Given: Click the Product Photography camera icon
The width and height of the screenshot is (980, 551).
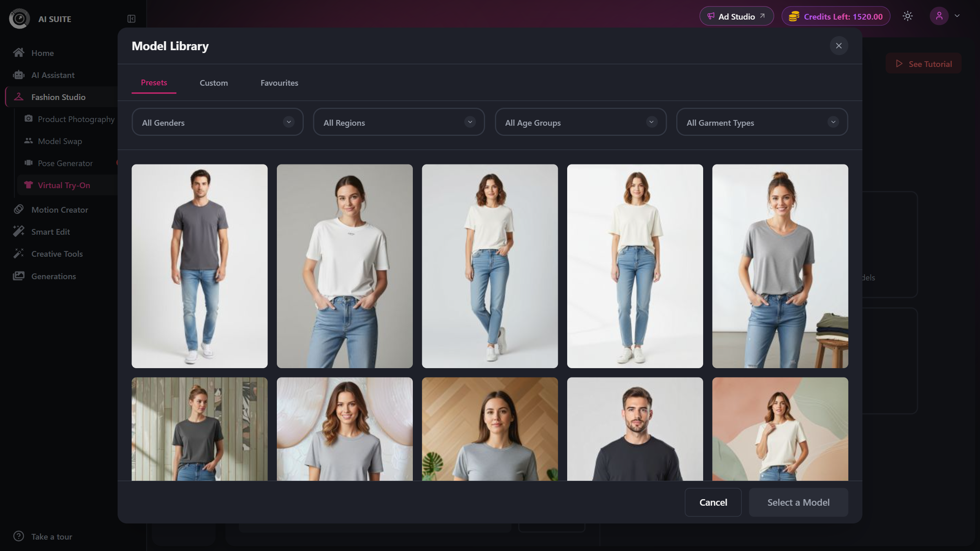Looking at the screenshot, I should point(28,119).
